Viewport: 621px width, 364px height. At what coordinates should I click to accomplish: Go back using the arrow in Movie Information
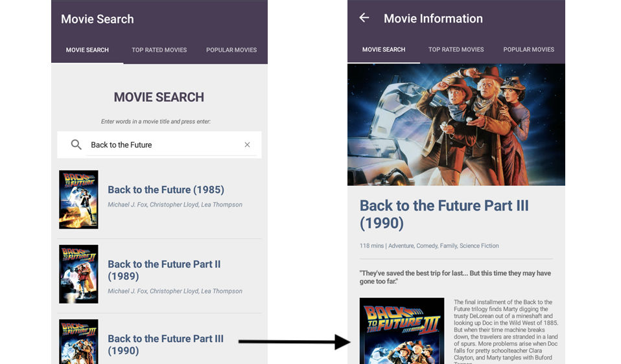(364, 17)
